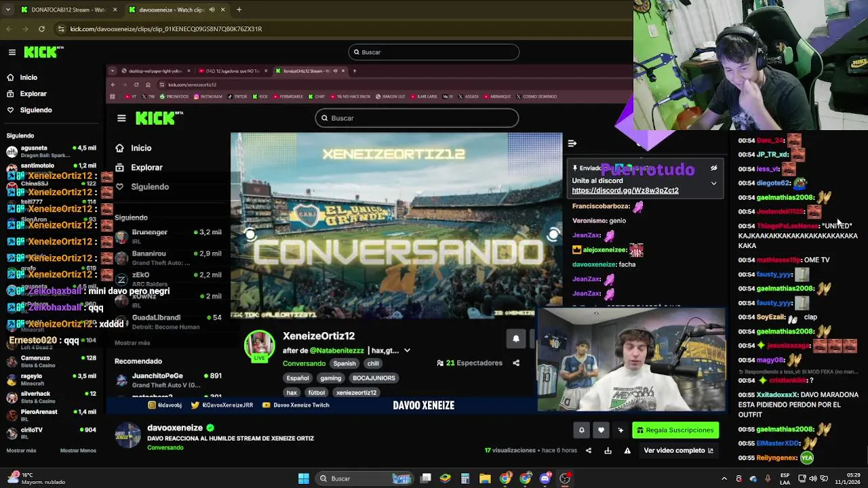Click the taskbar Buscar search box
Viewport: 868px width, 488px height.
click(366, 479)
